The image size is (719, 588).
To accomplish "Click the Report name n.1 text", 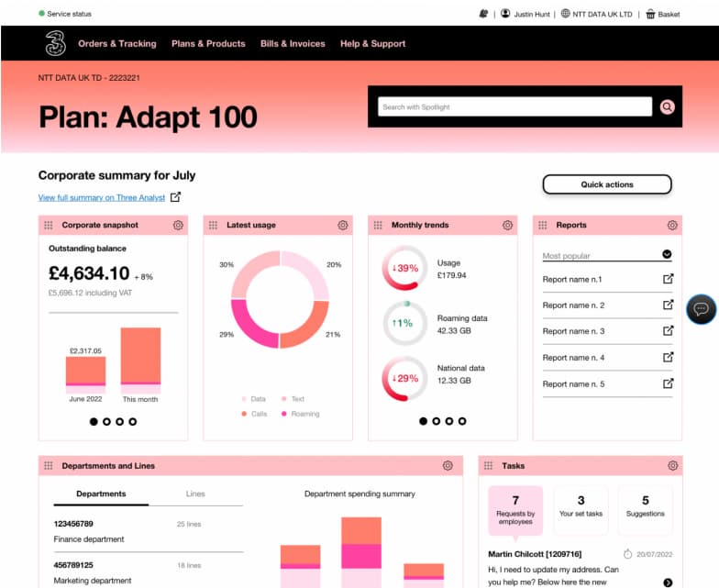I will click(x=572, y=279).
